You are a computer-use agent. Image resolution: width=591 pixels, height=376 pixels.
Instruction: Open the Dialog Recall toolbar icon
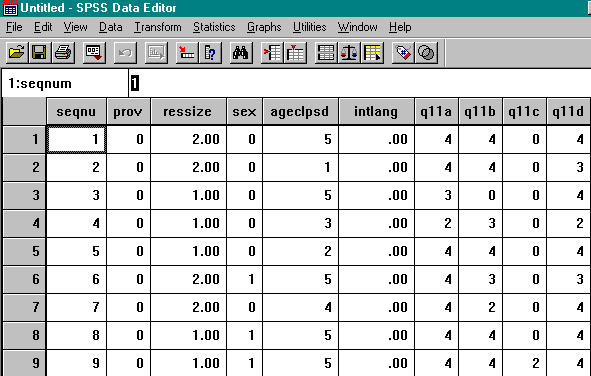click(x=94, y=53)
